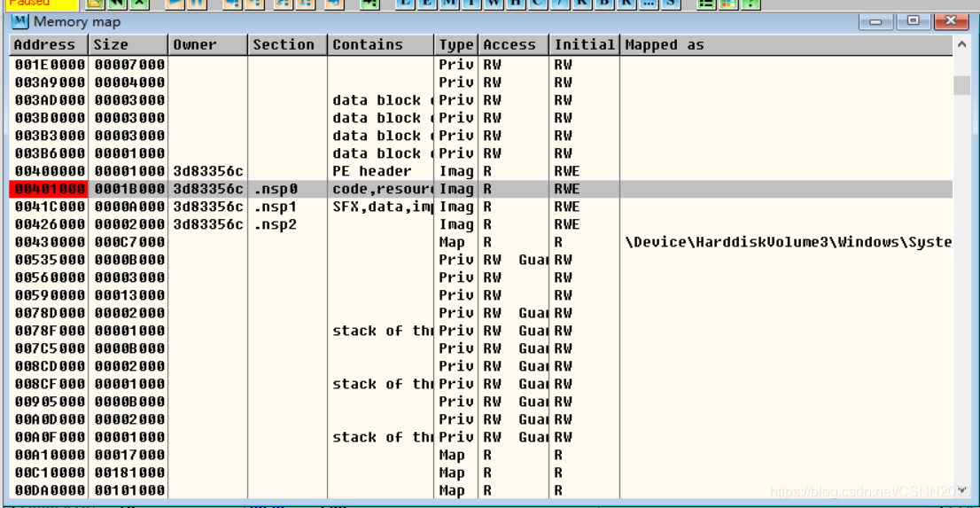Click the highlighted address 00401000
This screenshot has width=980, height=508.
tap(50, 189)
